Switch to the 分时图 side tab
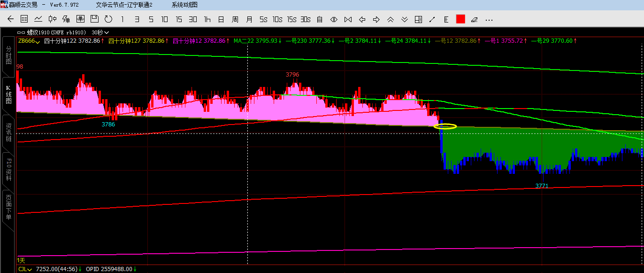The image size is (644, 273). (x=8, y=55)
